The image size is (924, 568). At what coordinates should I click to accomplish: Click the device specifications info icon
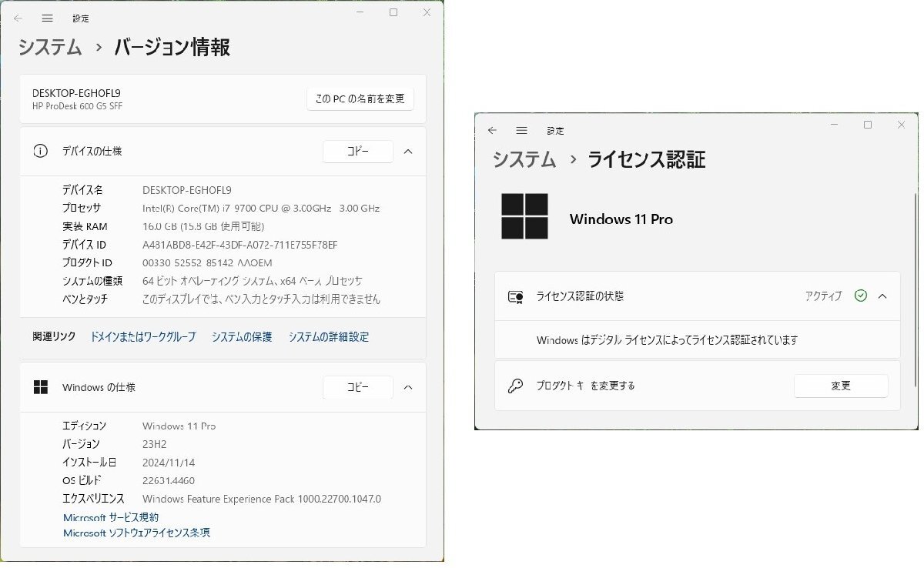[x=41, y=151]
